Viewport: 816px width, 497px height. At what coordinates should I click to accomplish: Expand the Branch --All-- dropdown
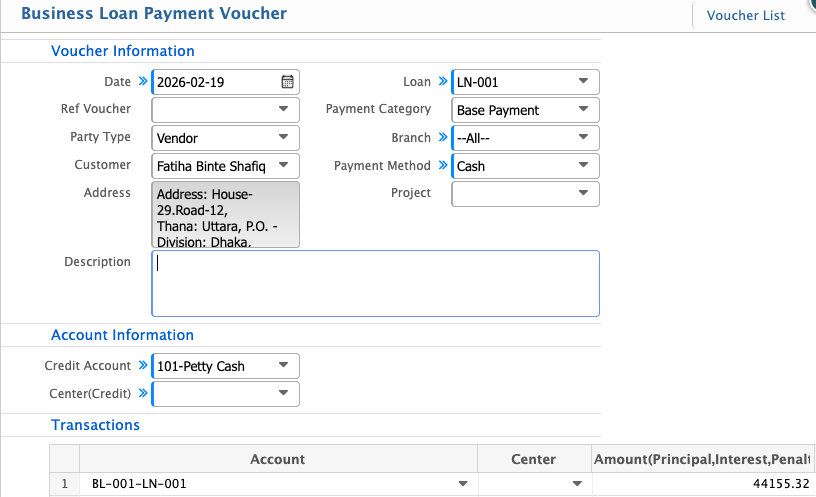[x=583, y=138]
